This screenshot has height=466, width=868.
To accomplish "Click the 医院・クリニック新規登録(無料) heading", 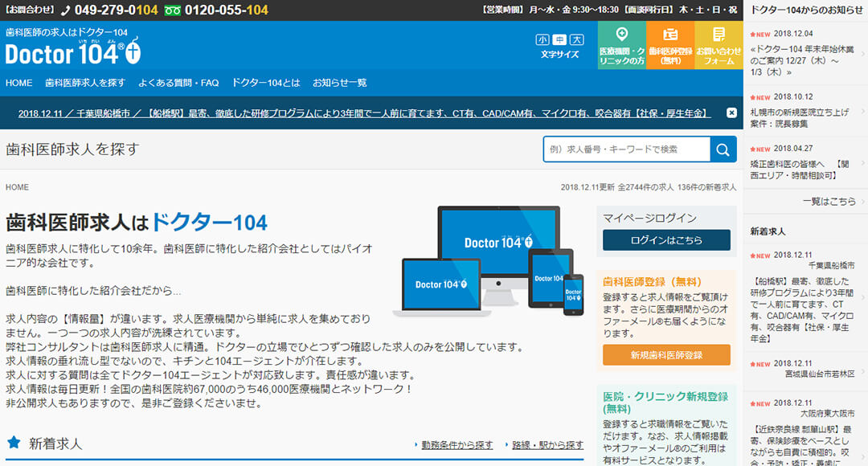I will (665, 403).
